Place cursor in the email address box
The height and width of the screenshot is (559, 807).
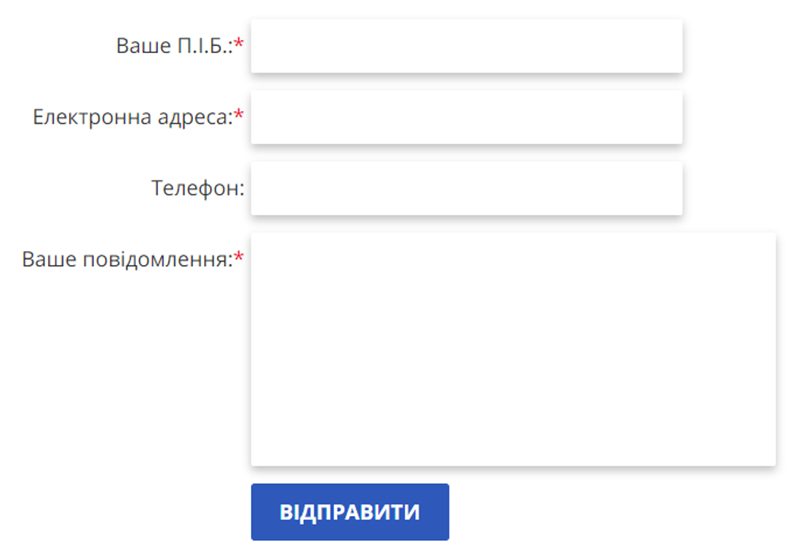tap(466, 118)
